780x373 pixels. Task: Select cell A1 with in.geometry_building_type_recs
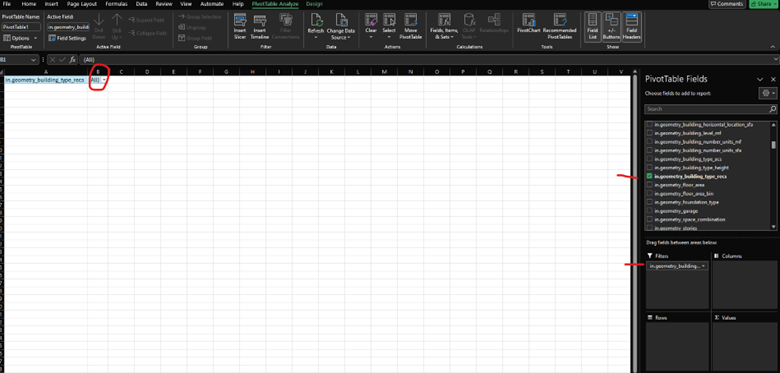45,80
